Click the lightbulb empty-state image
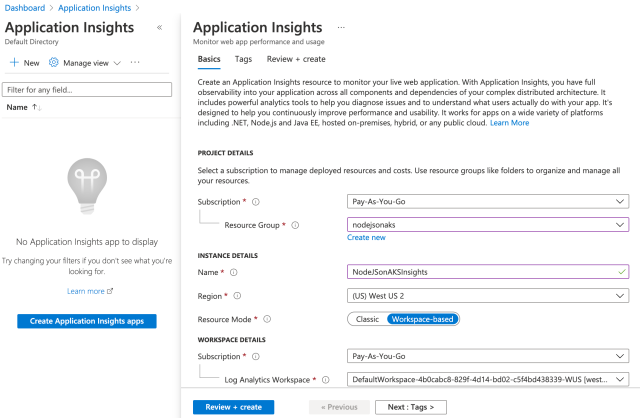 pos(87,186)
